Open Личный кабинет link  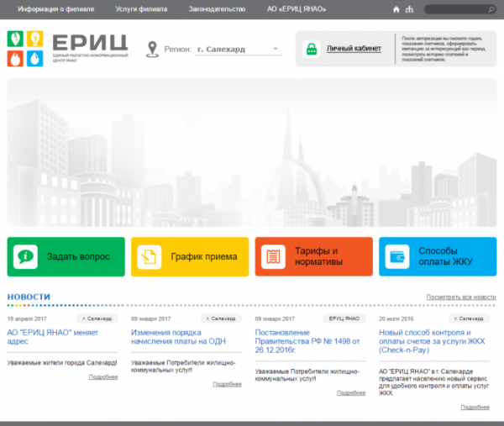(x=354, y=49)
